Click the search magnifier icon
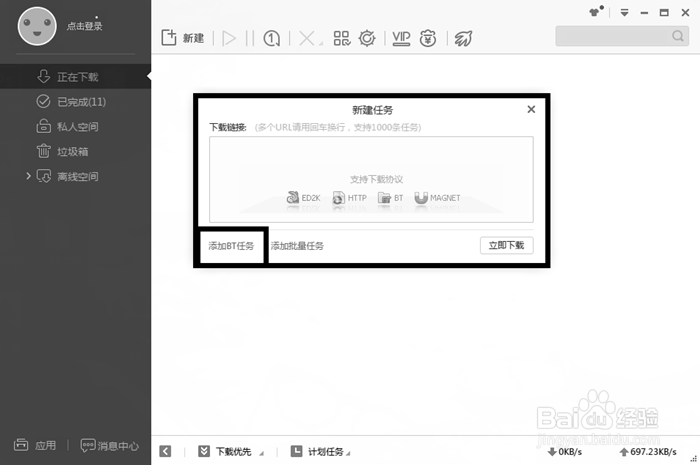The width and height of the screenshot is (700, 465). [x=678, y=36]
